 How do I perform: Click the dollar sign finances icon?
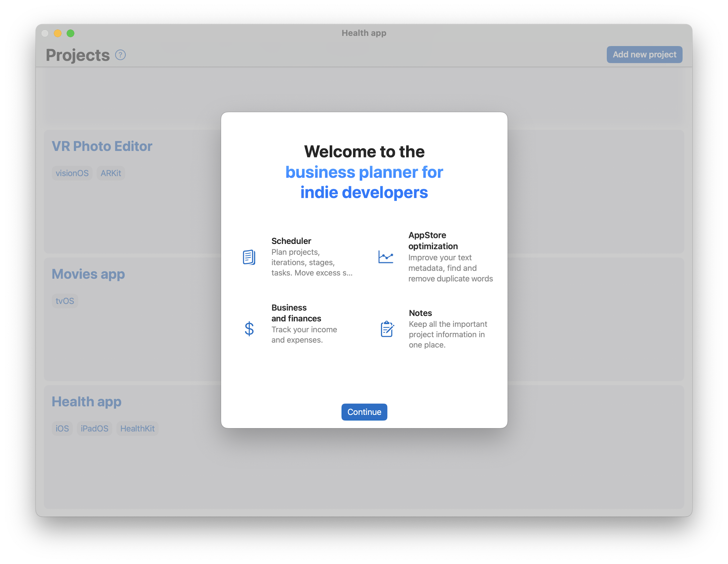click(249, 329)
